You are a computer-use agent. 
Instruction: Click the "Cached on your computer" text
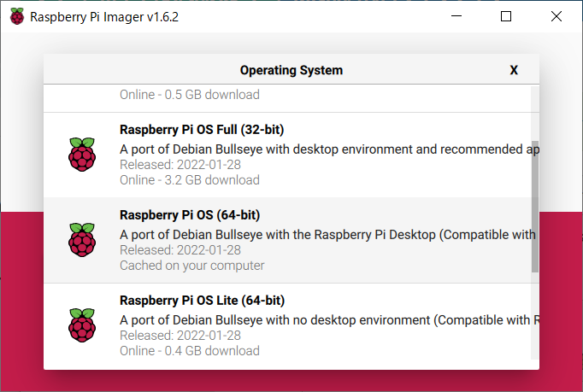pyautogui.click(x=191, y=266)
